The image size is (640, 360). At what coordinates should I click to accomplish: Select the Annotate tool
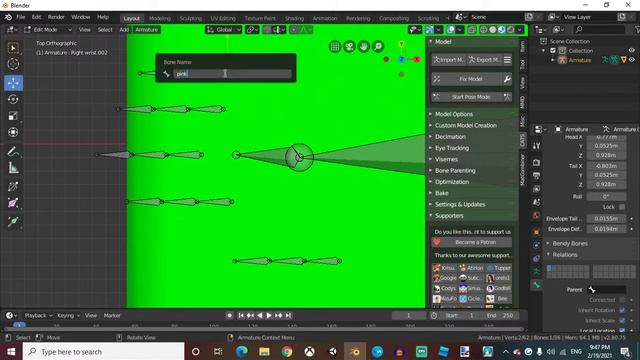(13, 151)
